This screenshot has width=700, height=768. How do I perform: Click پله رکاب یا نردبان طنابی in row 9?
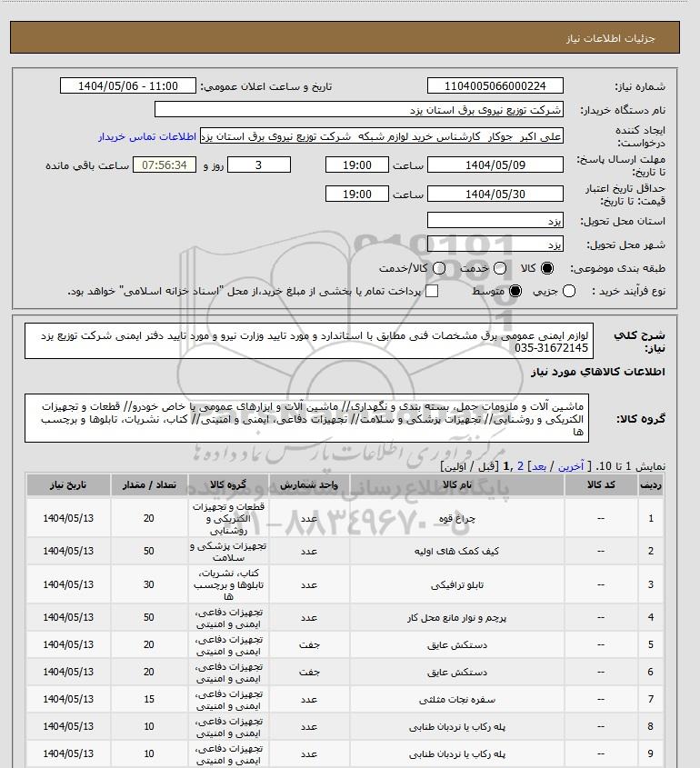point(457,753)
